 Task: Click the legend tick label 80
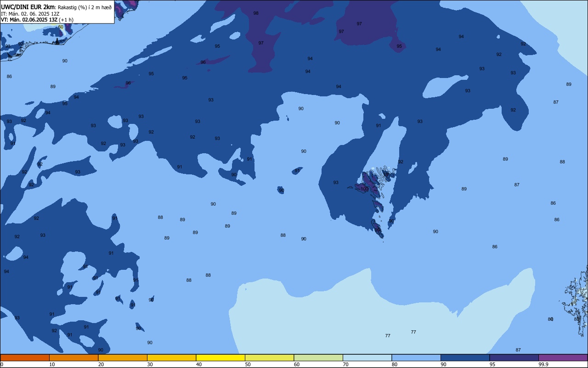(x=395, y=364)
